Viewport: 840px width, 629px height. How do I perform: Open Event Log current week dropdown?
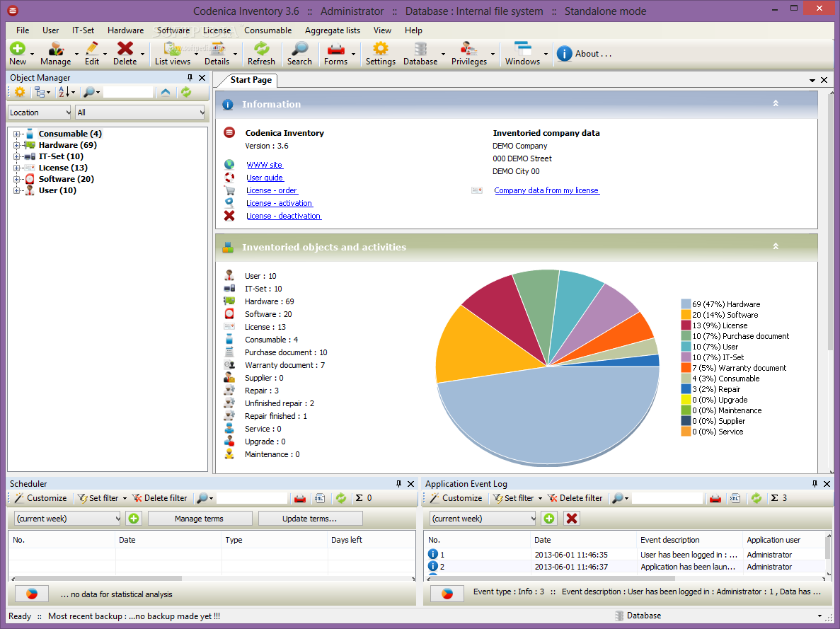pyautogui.click(x=483, y=519)
